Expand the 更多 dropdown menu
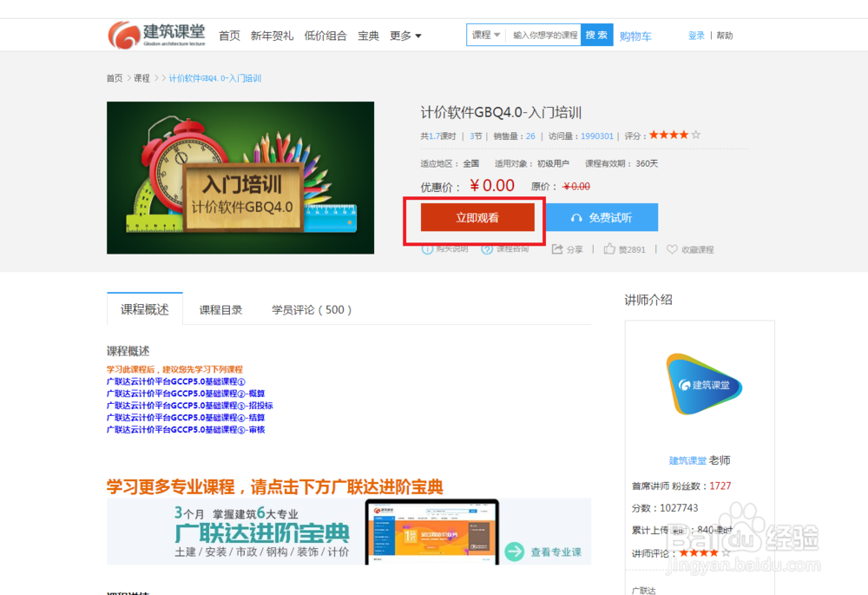 (405, 36)
